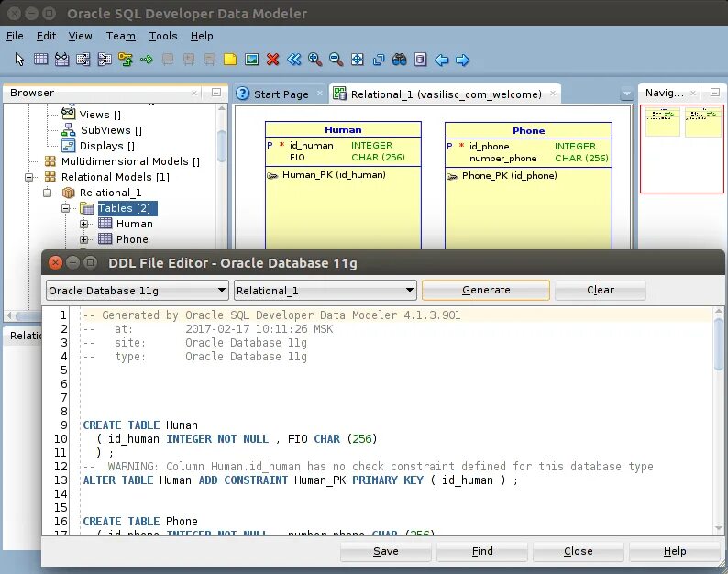Screen dimensions: 728x574
Task: Click the Relational_1 model icon in tree
Action: tap(68, 193)
